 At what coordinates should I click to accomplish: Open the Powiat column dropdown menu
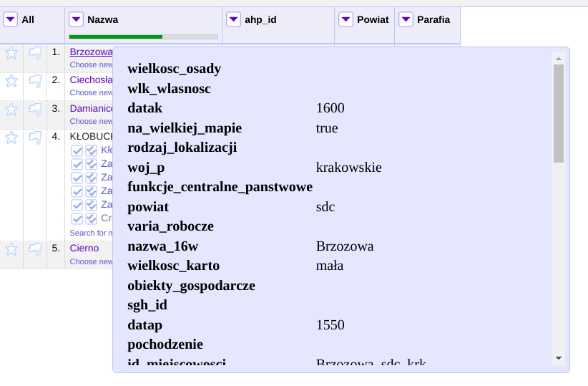pyautogui.click(x=346, y=19)
